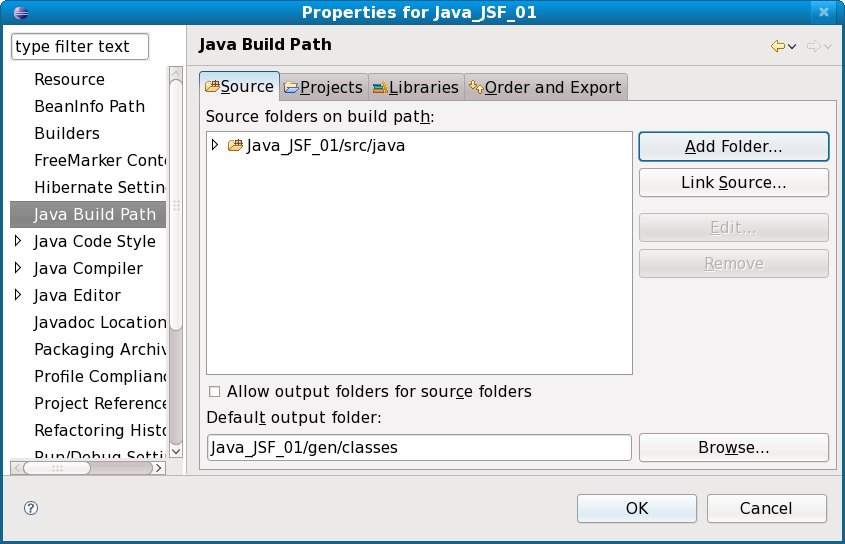Open the back history dropdown arrow
This screenshot has height=544, width=845.
(792, 47)
